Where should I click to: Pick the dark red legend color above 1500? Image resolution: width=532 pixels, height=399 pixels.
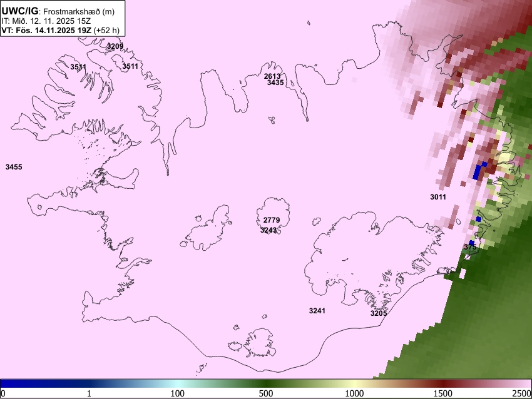(443, 384)
